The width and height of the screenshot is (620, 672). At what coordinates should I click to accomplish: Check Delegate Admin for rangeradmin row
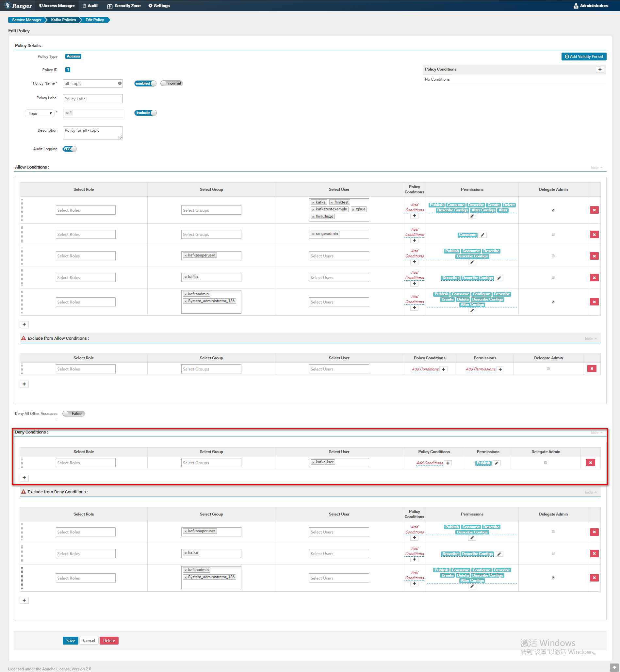pyautogui.click(x=553, y=235)
